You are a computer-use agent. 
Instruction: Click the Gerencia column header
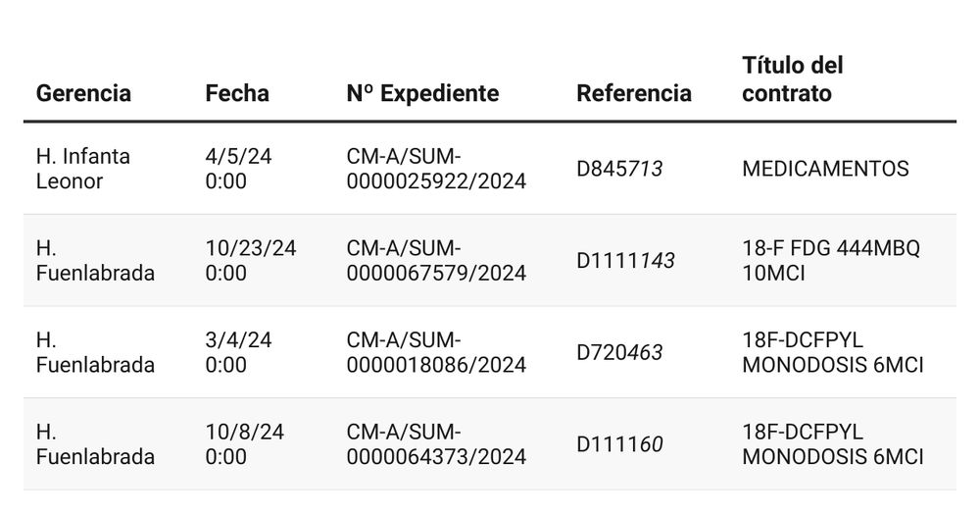(83, 93)
